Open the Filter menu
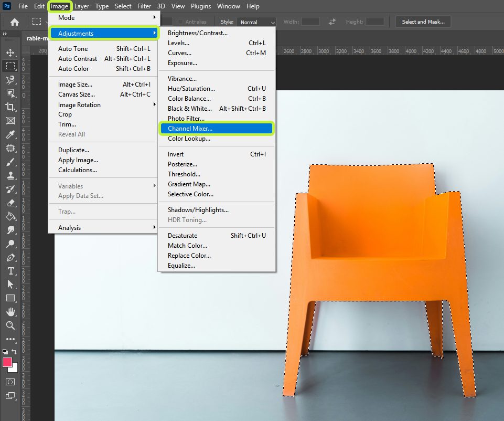 click(144, 6)
